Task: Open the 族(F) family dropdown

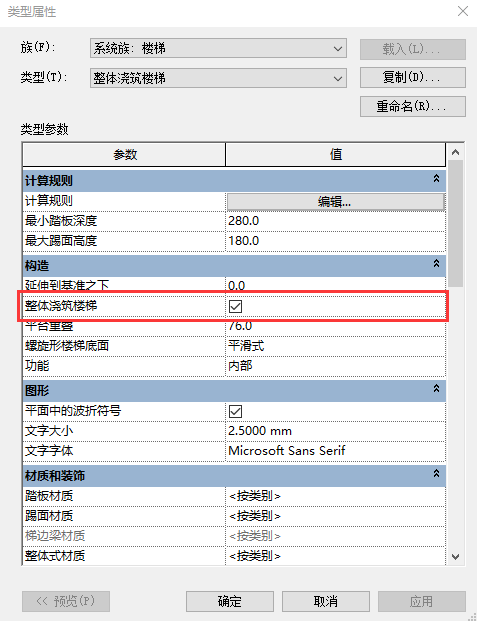Action: coord(218,48)
